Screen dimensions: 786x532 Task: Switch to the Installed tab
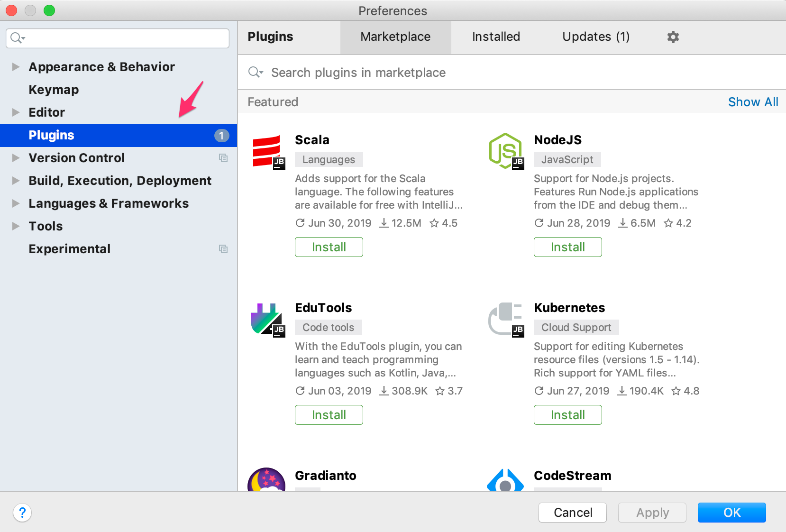[x=496, y=37]
